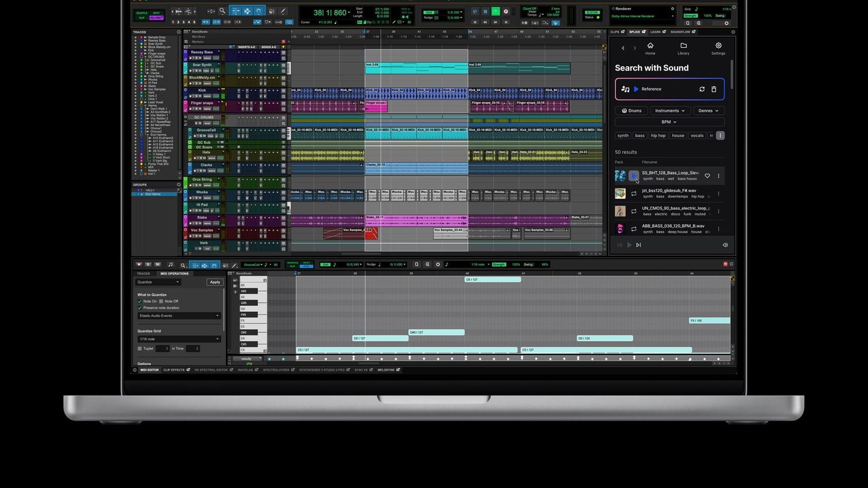Image resolution: width=868 pixels, height=488 pixels.
Task: Enable Slip edit mode
Action: tap(142, 17)
